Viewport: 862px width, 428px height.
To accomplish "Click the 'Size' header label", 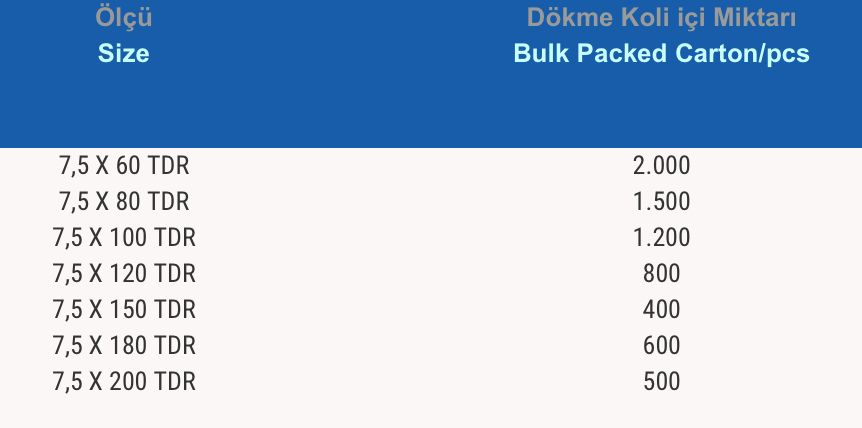I will pyautogui.click(x=124, y=54).
